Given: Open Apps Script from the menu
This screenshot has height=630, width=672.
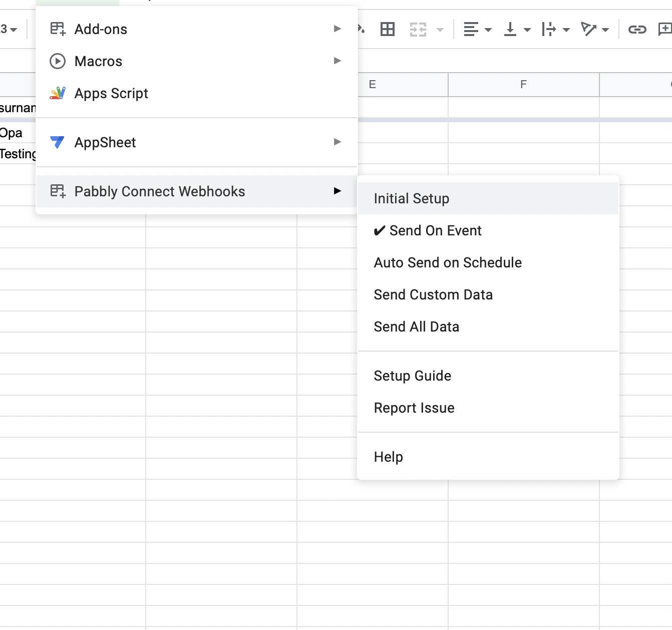Looking at the screenshot, I should click(x=197, y=93).
